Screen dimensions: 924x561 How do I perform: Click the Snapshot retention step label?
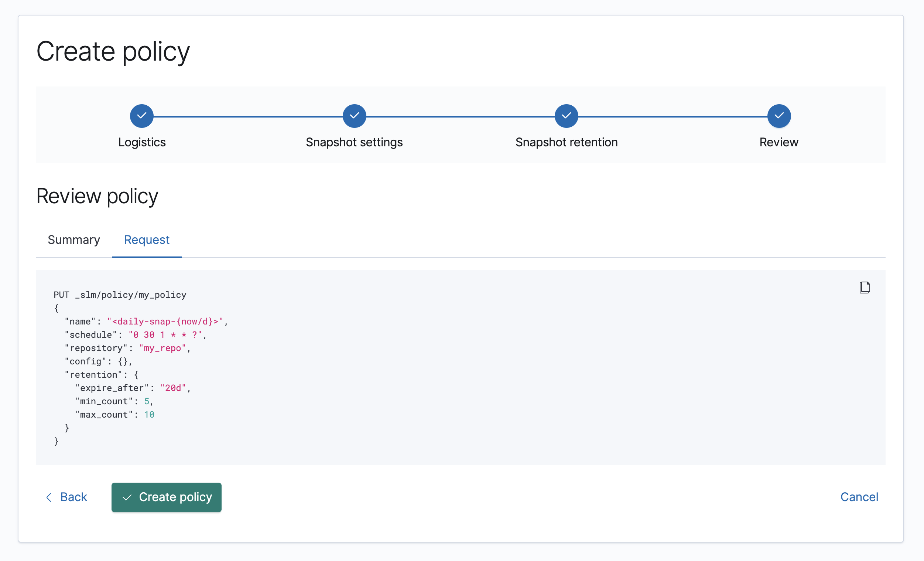pos(566,142)
